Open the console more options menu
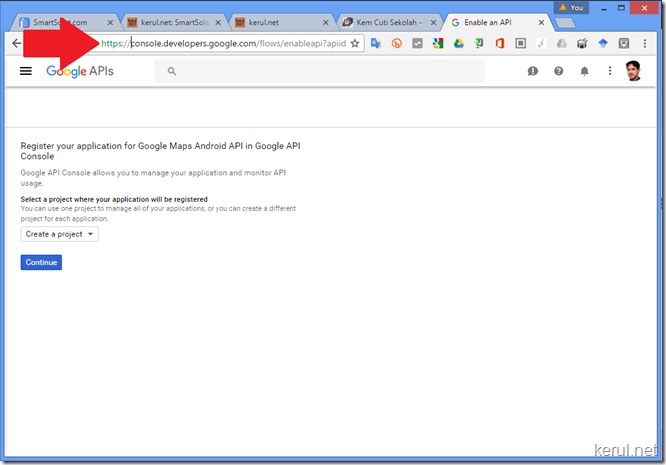666x465 pixels. [x=610, y=71]
